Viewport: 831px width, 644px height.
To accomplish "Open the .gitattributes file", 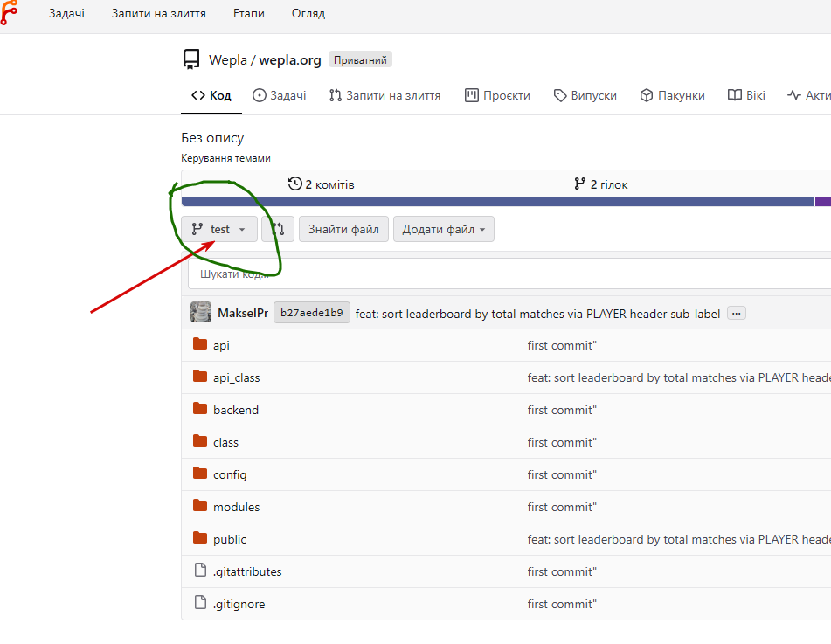I will coord(247,571).
